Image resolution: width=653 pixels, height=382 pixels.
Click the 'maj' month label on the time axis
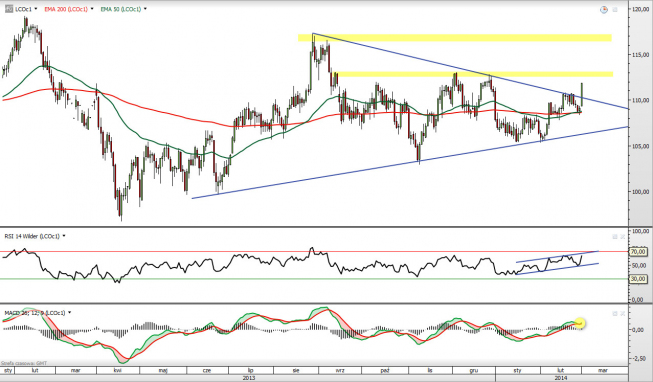tap(163, 370)
